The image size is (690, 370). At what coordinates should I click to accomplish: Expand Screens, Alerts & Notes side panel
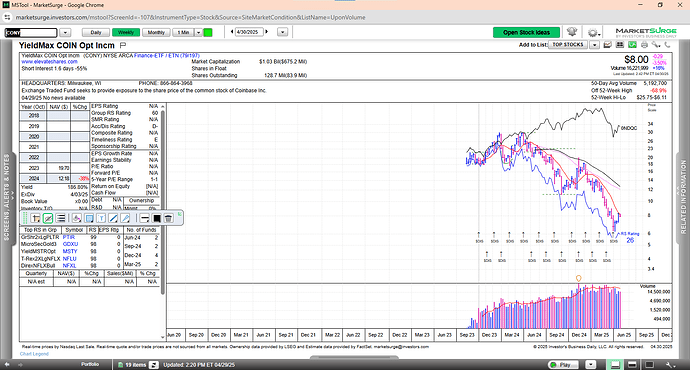coord(7,197)
